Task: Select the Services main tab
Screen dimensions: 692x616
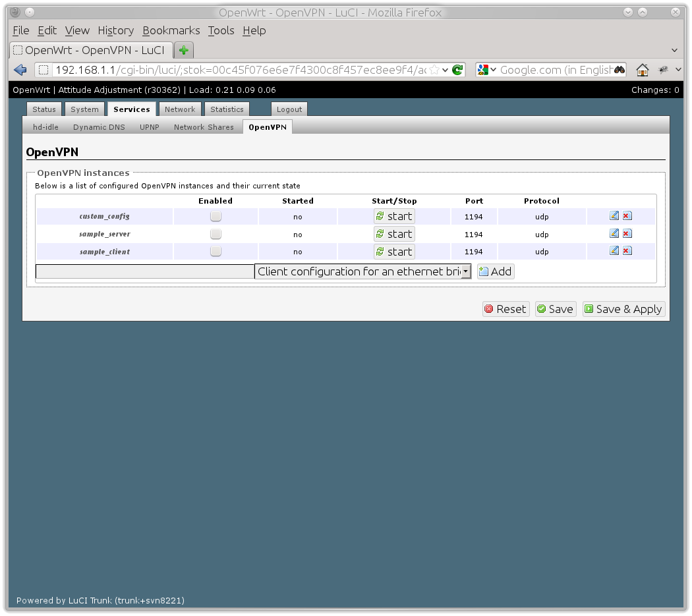Action: click(x=132, y=109)
